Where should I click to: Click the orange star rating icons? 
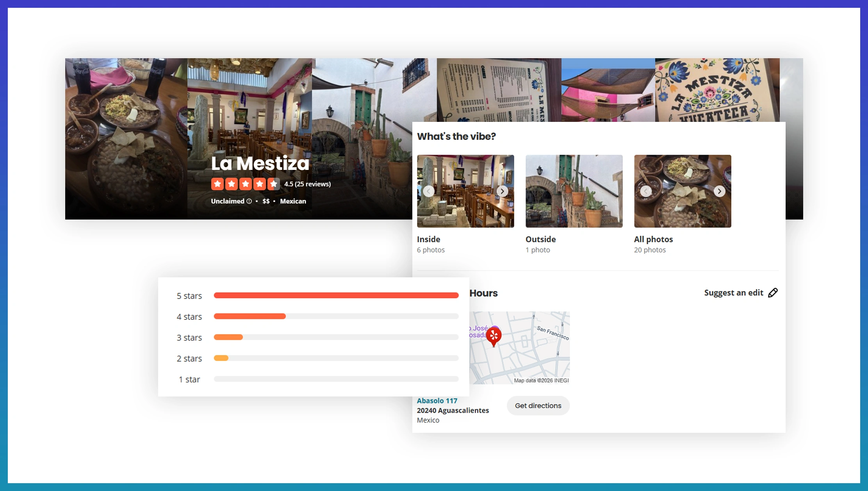(245, 184)
